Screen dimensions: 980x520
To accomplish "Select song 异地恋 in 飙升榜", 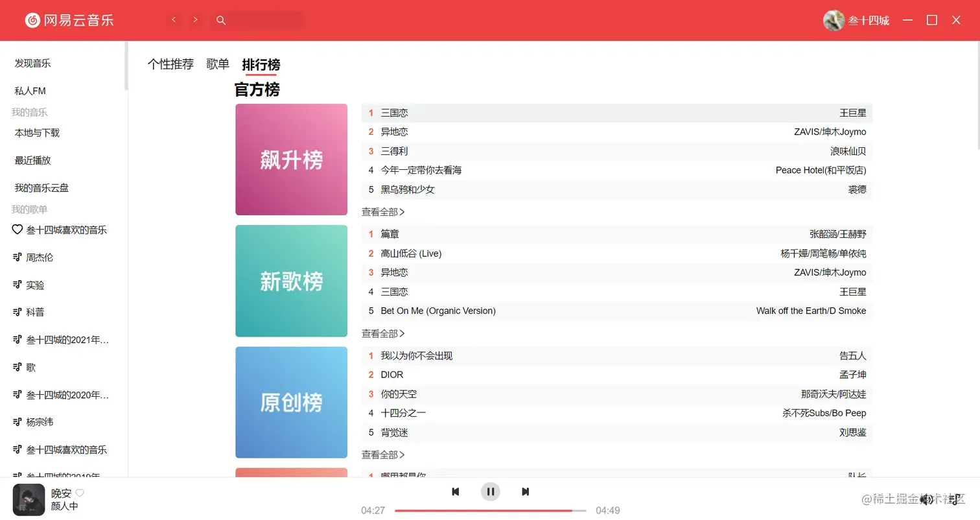I will (394, 132).
